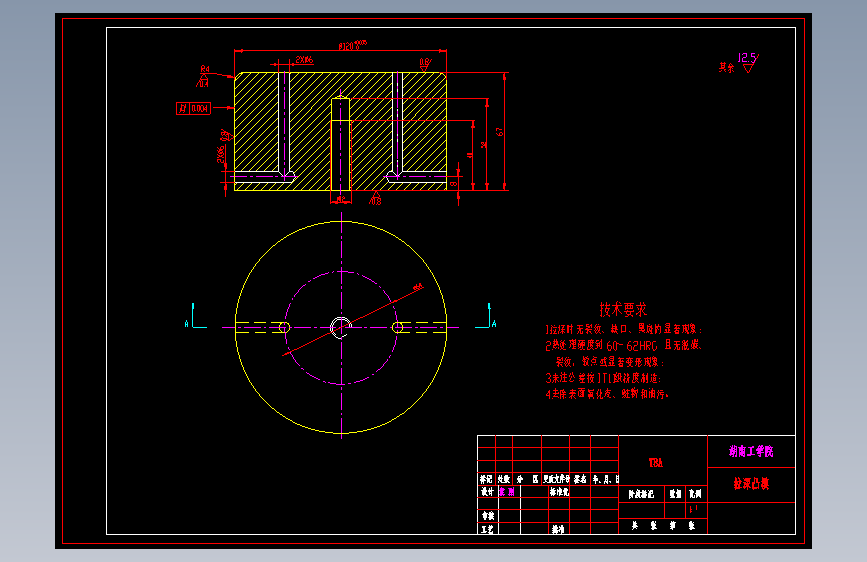Click the right small hole on bolt circle

click(x=397, y=327)
